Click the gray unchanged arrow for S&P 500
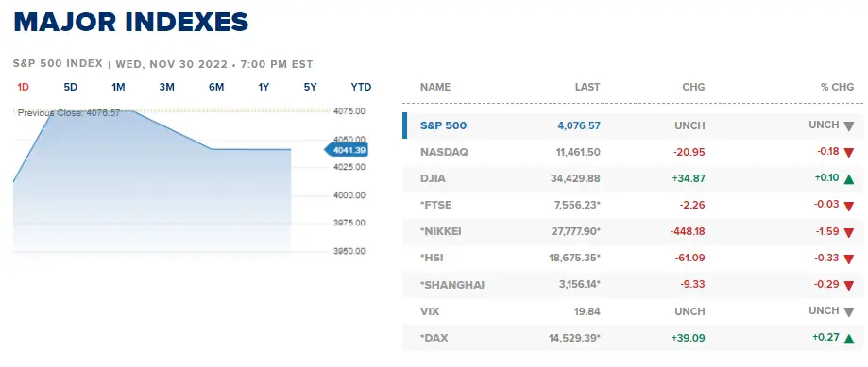The height and width of the screenshot is (367, 868). 848,126
